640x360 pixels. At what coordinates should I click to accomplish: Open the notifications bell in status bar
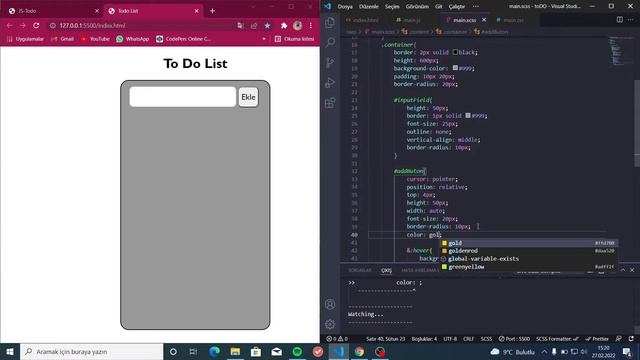click(631, 339)
